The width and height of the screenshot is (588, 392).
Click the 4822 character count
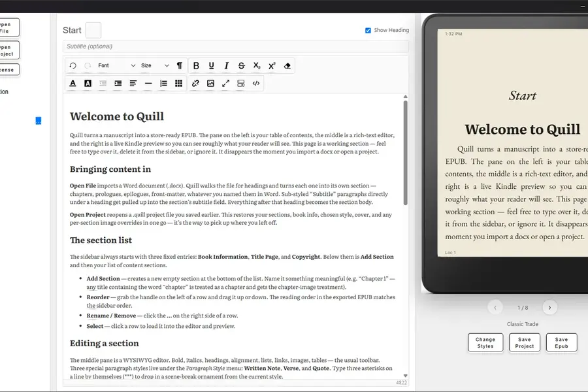[401, 383]
